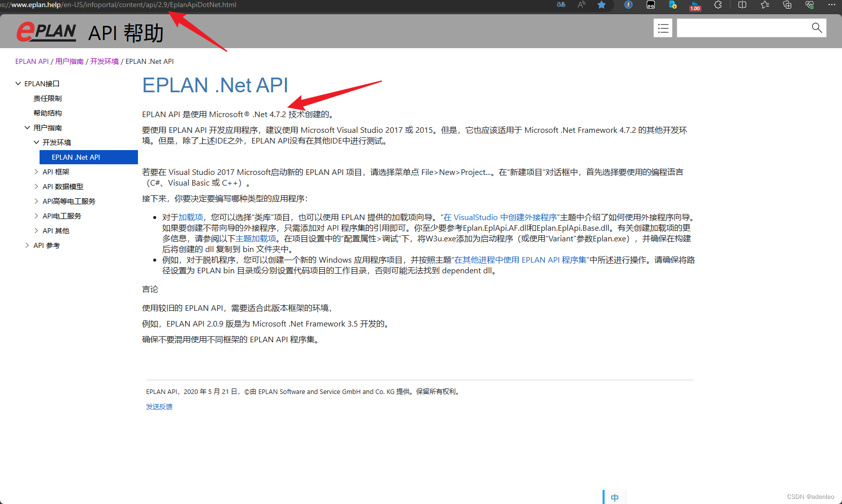842x504 pixels.
Task: Click the IME 中 language indicator
Action: tap(615, 498)
